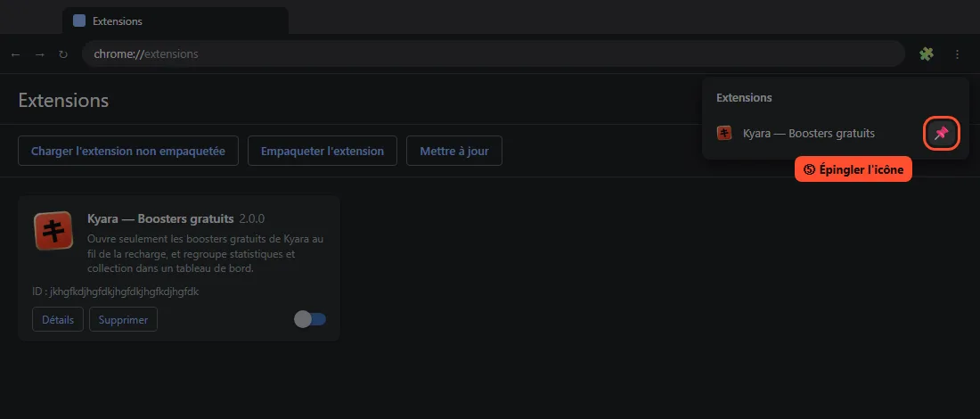980x419 pixels.
Task: Click the version number 2.0.0
Action: point(251,219)
